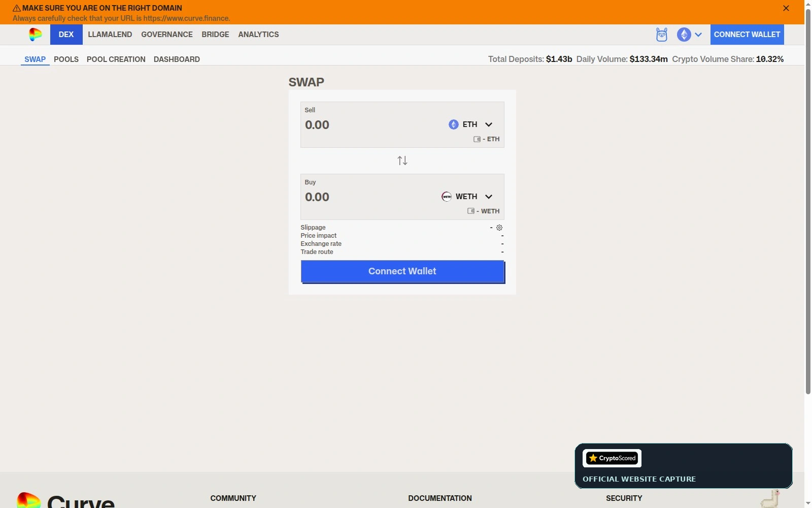Click the large blue Connect Wallet button
The image size is (812, 508).
point(402,271)
